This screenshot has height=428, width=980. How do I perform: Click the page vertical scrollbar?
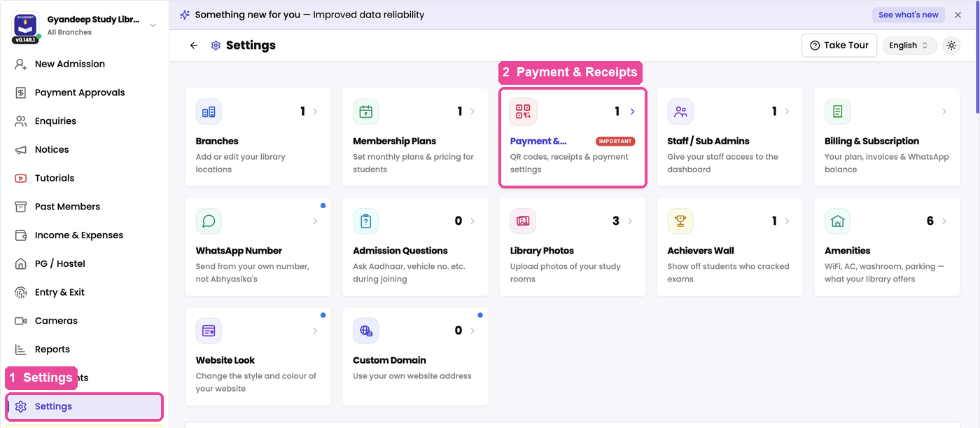pos(977,56)
